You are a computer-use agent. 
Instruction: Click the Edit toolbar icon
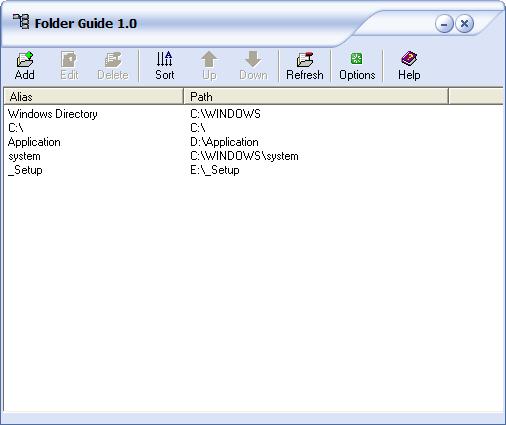pyautogui.click(x=69, y=59)
